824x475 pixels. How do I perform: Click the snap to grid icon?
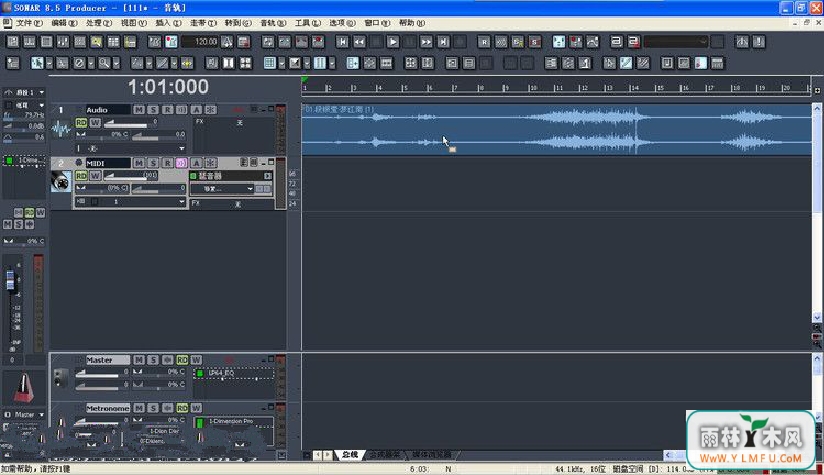point(270,63)
